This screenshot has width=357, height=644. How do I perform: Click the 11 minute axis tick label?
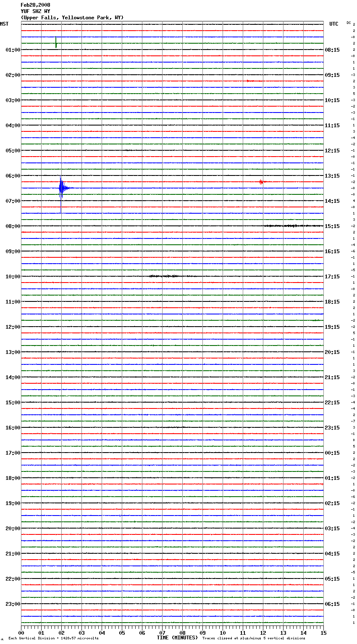pos(243,633)
